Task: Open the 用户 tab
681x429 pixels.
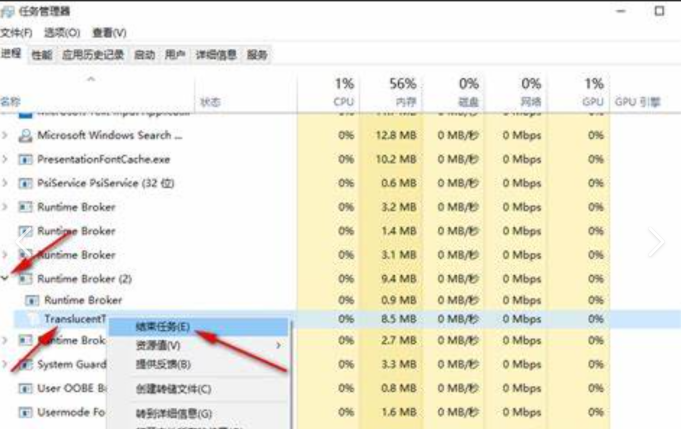Action: tap(175, 55)
